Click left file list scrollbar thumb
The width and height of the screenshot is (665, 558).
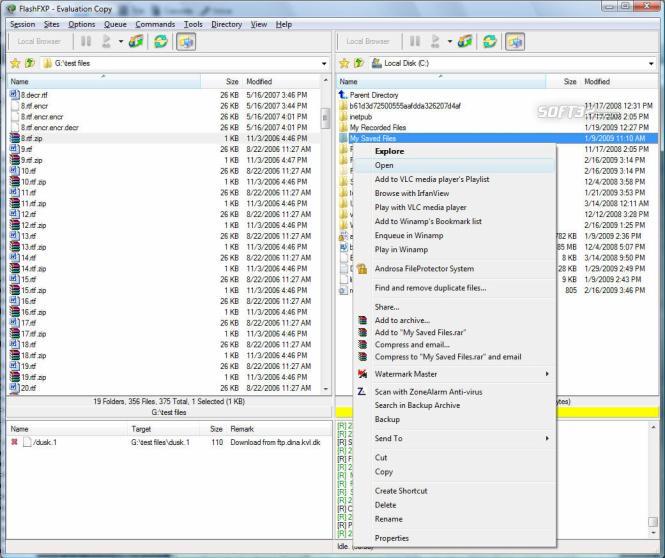coord(325,118)
